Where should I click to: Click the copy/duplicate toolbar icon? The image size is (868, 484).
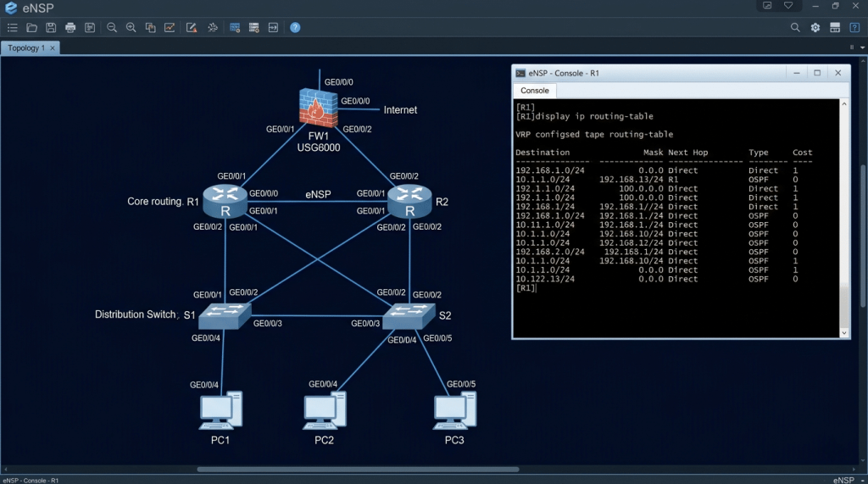coord(150,27)
